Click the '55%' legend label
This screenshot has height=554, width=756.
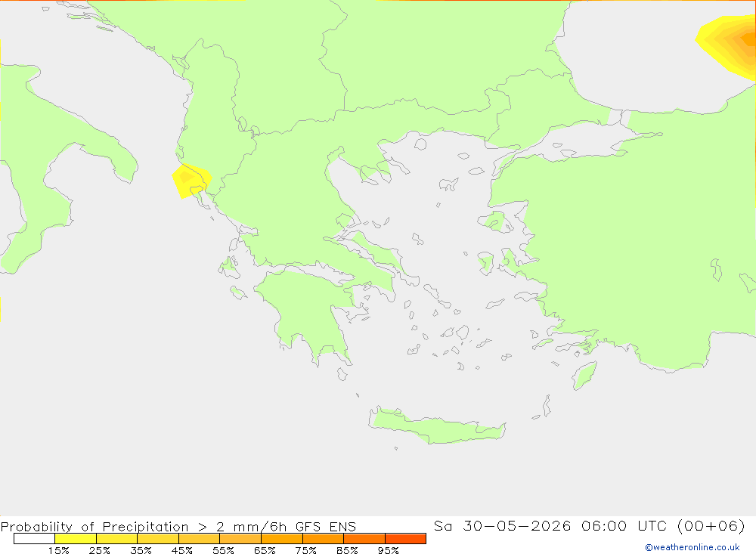[223, 550]
